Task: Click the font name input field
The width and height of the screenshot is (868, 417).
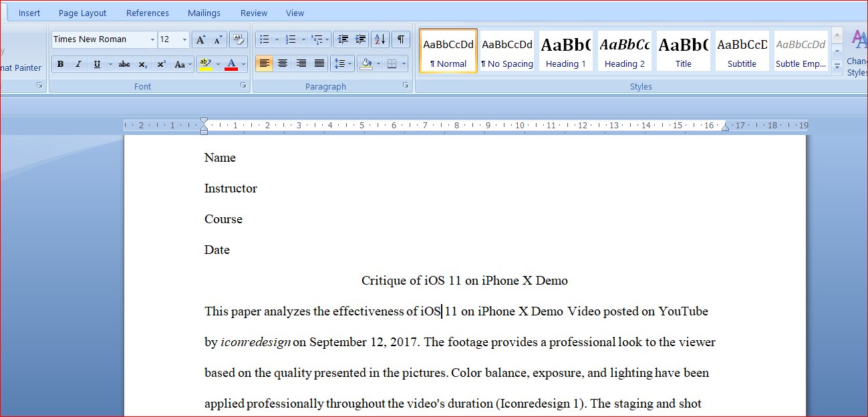Action: pos(100,39)
